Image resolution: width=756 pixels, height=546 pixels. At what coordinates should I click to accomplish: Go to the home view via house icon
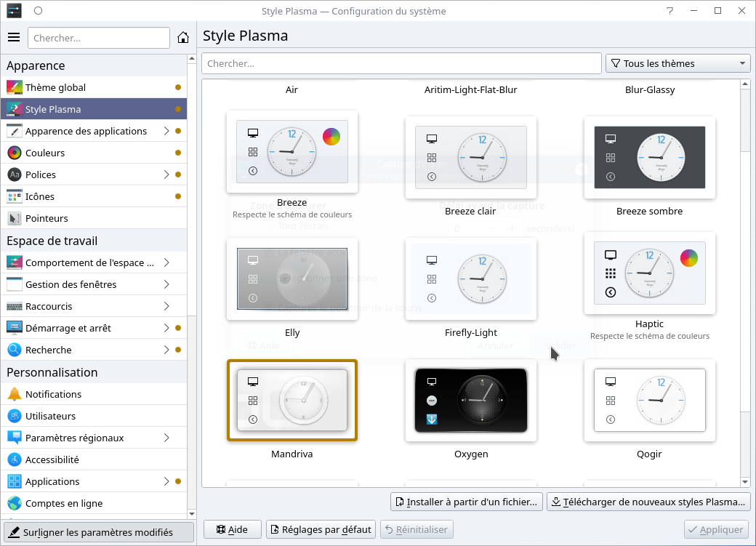click(182, 38)
